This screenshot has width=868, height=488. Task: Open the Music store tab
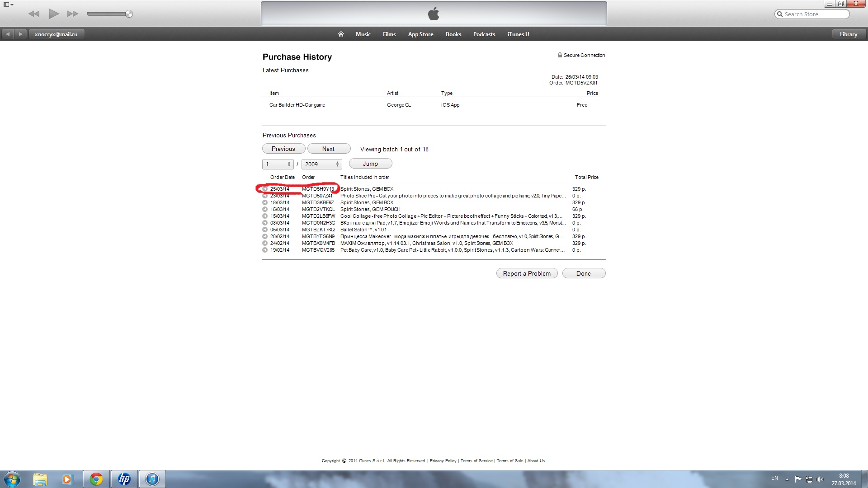tap(363, 34)
